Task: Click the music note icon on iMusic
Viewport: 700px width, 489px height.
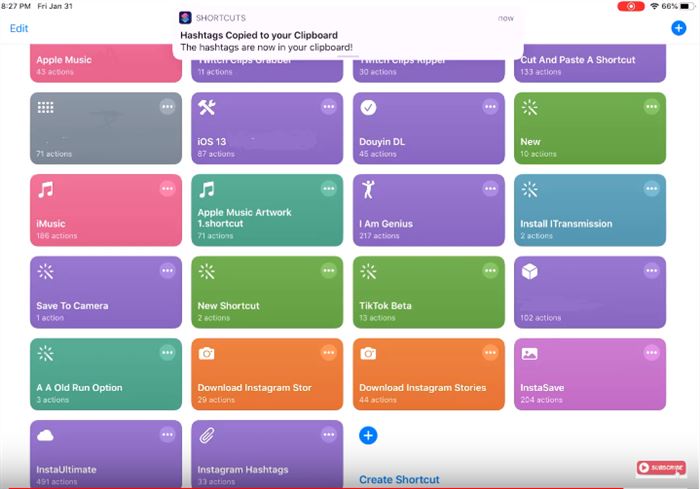Action: point(46,189)
